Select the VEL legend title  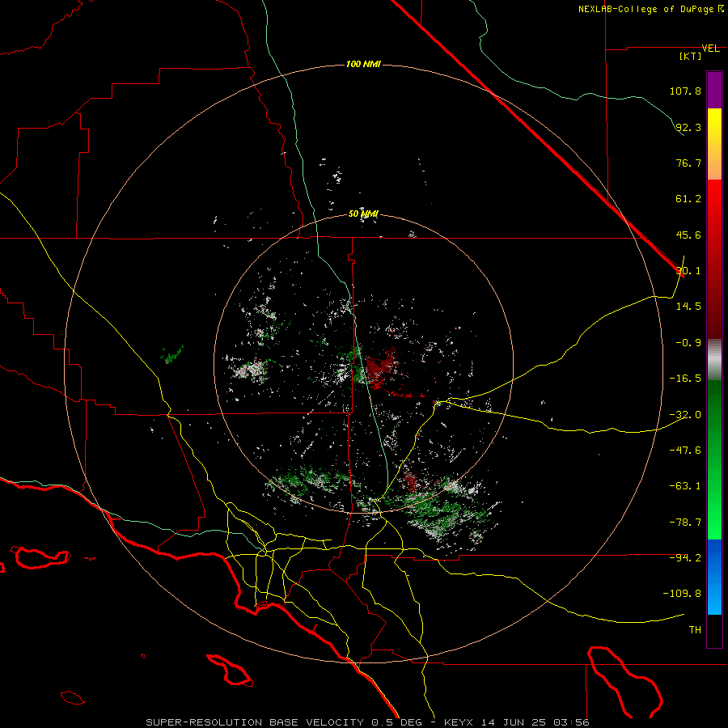coord(710,49)
